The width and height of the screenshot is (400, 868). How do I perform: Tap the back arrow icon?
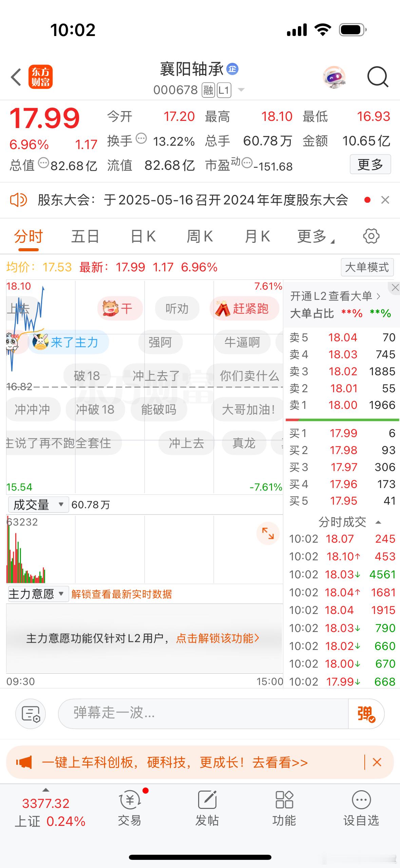tap(16, 77)
